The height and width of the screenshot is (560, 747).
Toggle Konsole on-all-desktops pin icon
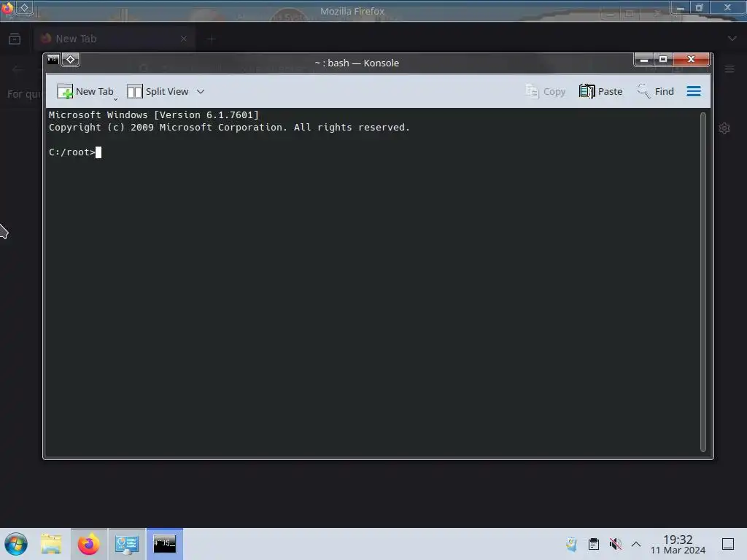point(71,60)
